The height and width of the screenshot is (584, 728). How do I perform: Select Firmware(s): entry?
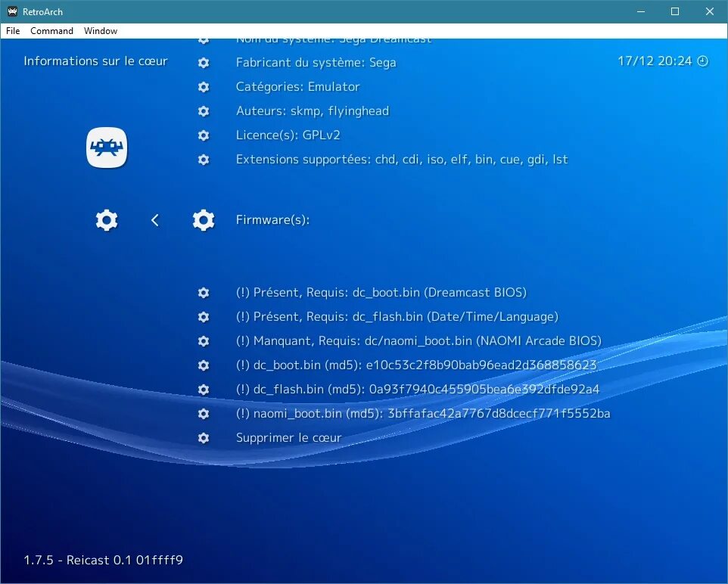(x=272, y=219)
